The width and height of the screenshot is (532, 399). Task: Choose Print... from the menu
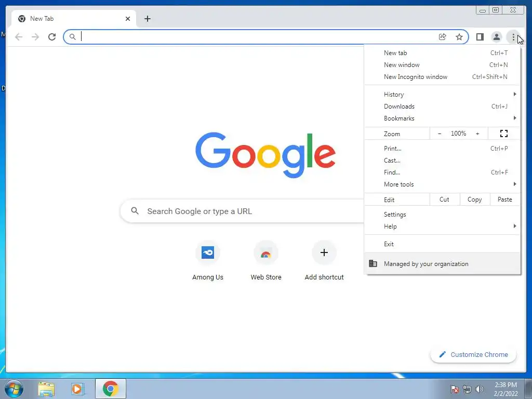[x=442, y=148]
